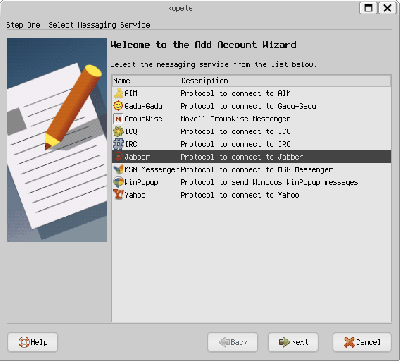Select the Yahoo icon
This screenshot has height=361, width=400.
coord(118,195)
